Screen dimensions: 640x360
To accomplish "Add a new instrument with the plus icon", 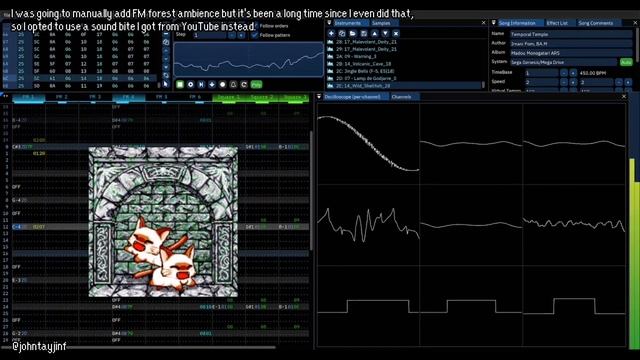I will pos(331,33).
